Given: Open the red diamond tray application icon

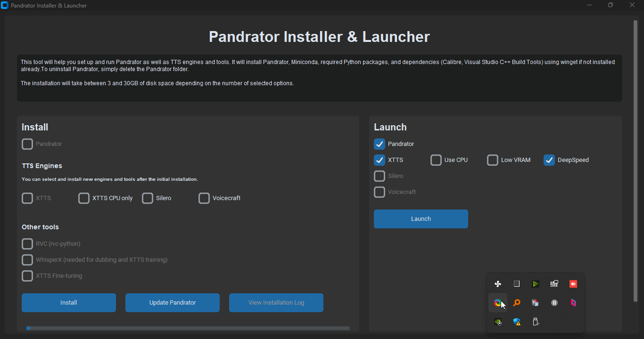Looking at the screenshot, I should [x=573, y=283].
